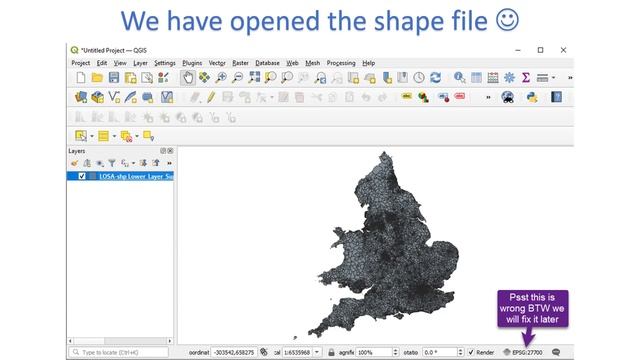Viewport: 640px width, 360px height.
Task: Click the layer diagram options icon
Action: click(x=423, y=97)
